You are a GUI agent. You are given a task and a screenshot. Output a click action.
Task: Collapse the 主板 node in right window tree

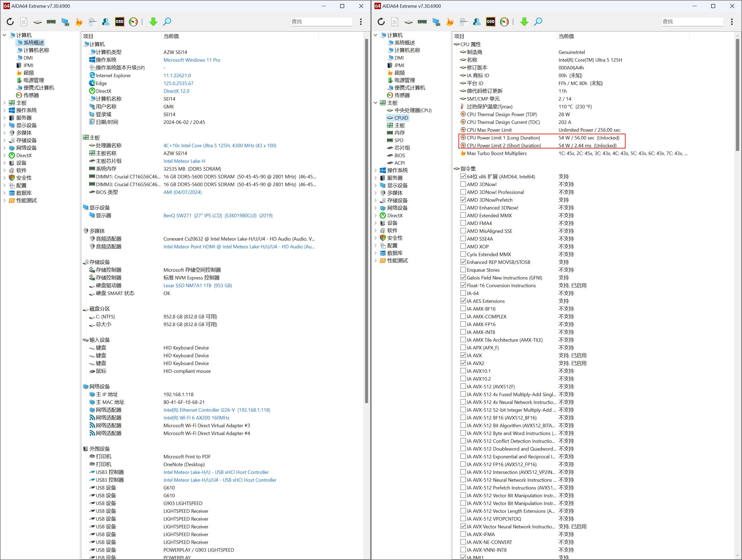click(x=375, y=103)
